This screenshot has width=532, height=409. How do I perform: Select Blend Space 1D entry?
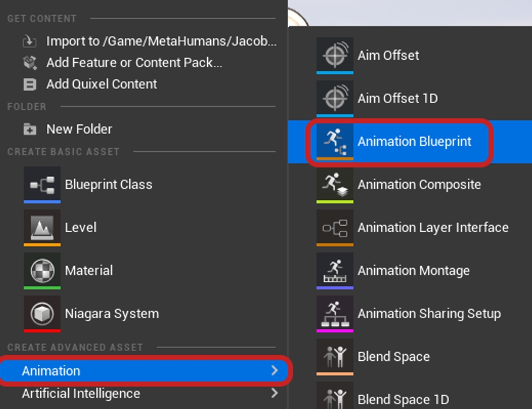coord(403,399)
